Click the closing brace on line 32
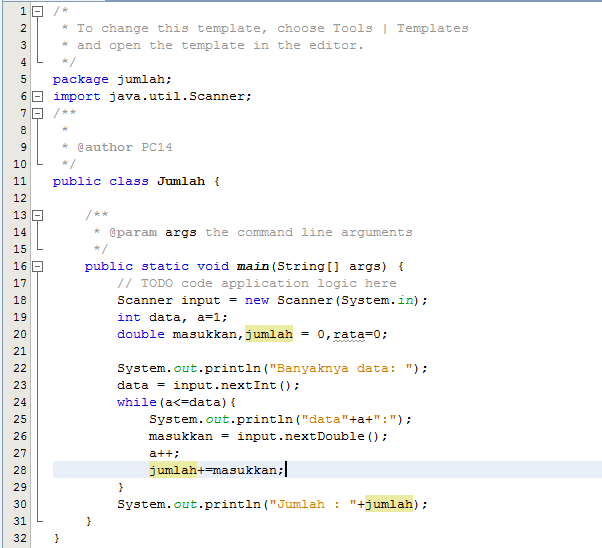Screen dimensions: 602x548 pyautogui.click(x=57, y=538)
